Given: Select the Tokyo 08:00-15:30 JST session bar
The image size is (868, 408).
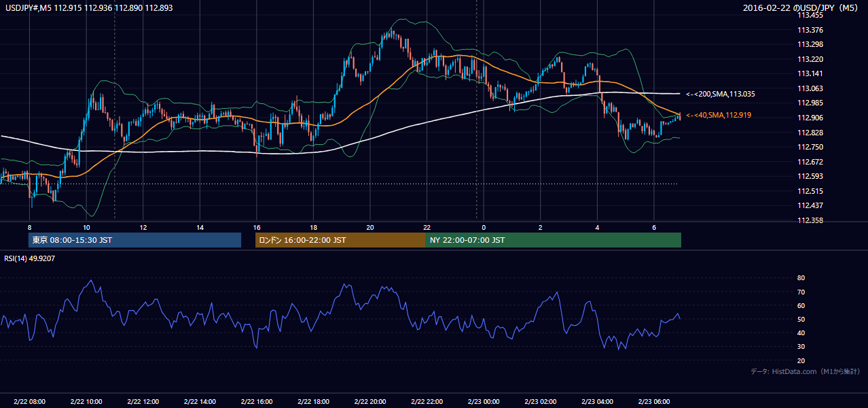Looking at the screenshot, I should (134, 240).
